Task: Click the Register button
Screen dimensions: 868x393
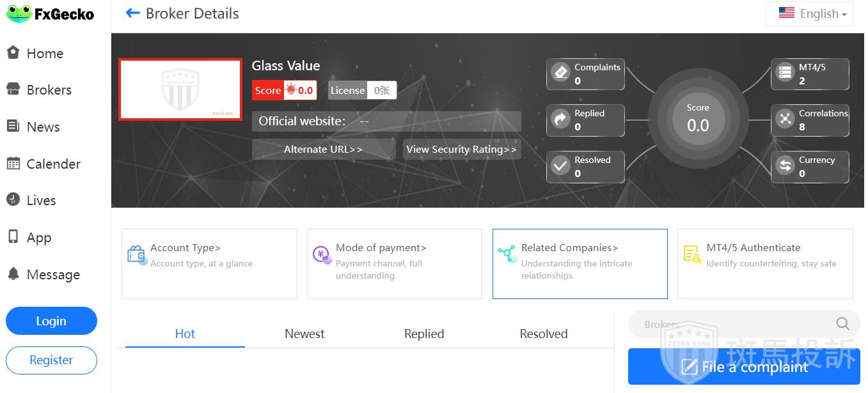Action: (51, 360)
